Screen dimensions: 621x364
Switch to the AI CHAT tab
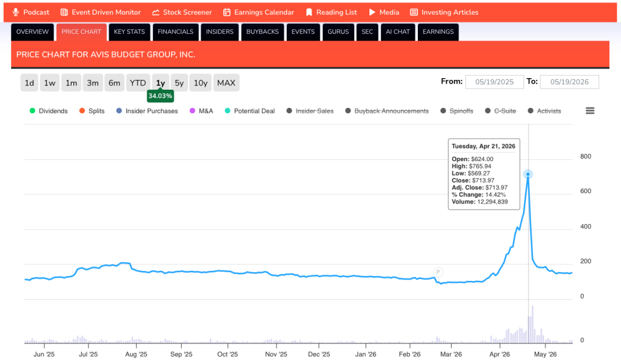[398, 31]
